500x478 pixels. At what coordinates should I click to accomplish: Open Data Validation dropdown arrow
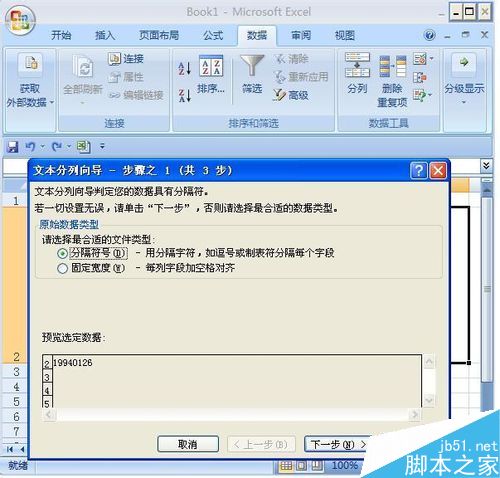pyautogui.click(x=431, y=59)
